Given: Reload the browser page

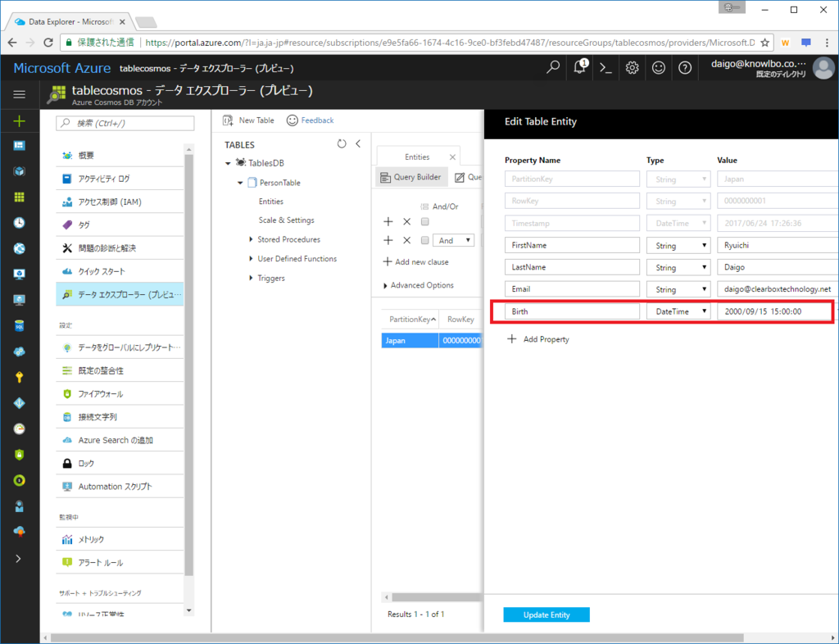Looking at the screenshot, I should pos(48,43).
